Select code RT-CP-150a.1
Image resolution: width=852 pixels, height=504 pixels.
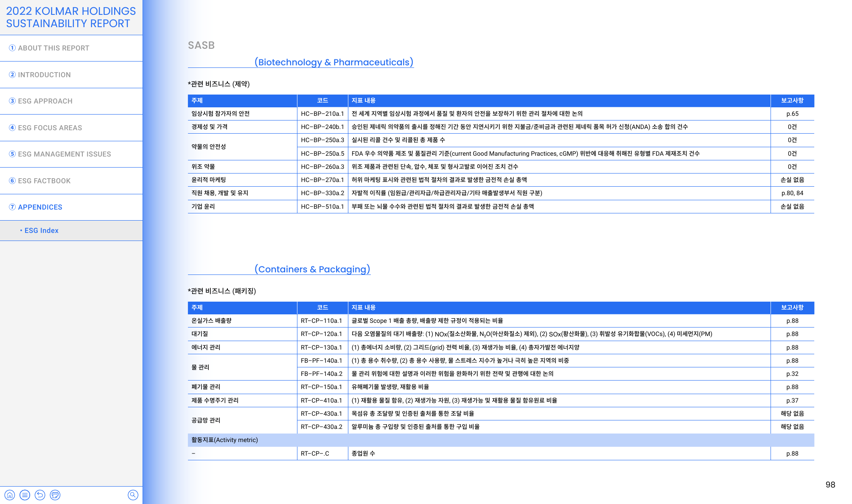[x=321, y=387]
